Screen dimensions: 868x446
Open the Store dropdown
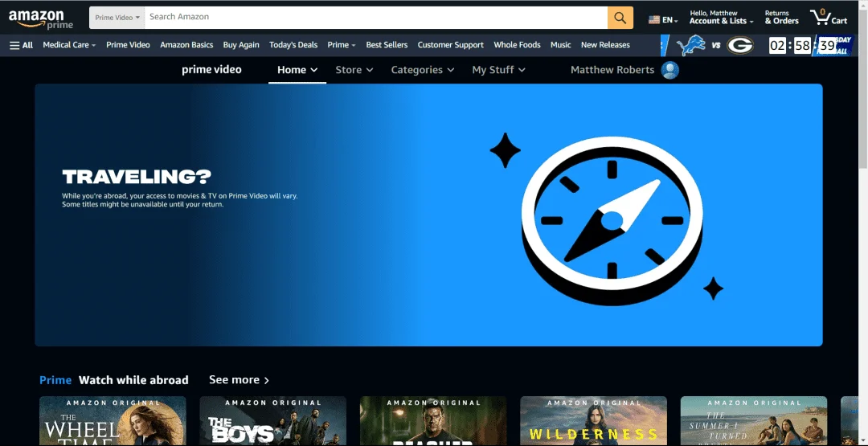coord(354,70)
